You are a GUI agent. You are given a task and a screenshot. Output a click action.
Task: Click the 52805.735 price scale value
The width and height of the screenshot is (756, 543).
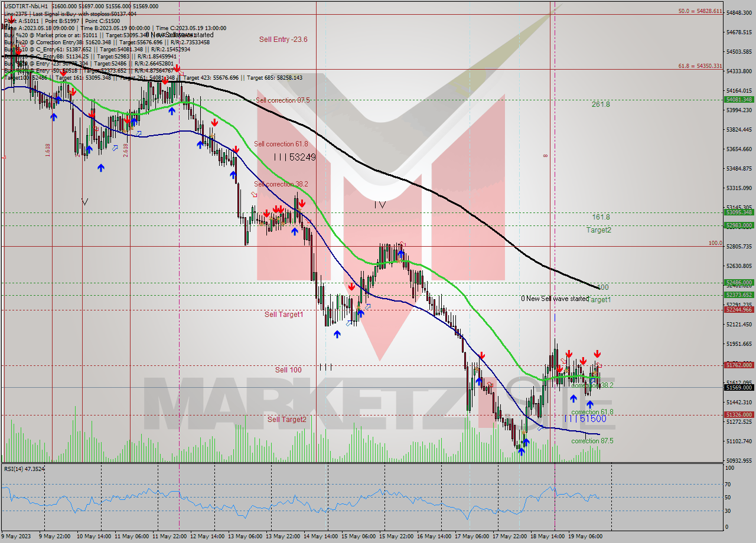click(x=739, y=246)
